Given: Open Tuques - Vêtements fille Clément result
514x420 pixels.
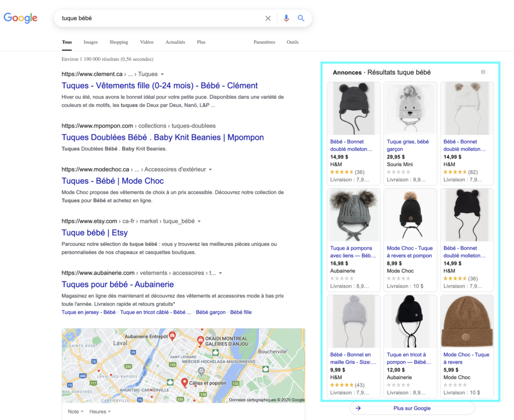Looking at the screenshot, I should click(x=160, y=85).
